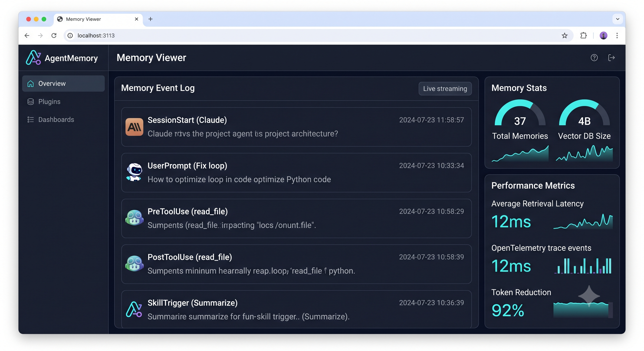Click the Anthropic icon on SessionStart event
The width and height of the screenshot is (644, 351).
tap(134, 127)
